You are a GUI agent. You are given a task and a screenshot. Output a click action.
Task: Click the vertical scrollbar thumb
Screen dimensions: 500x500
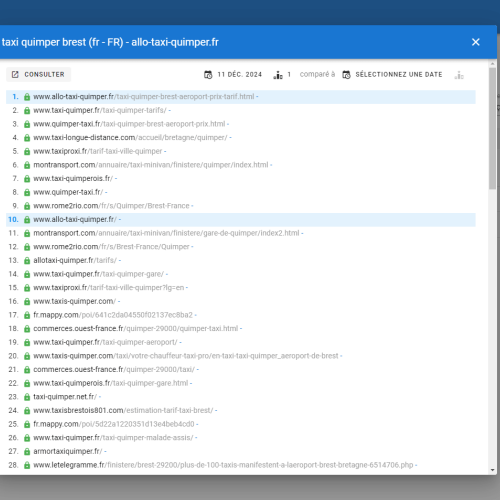point(493,128)
